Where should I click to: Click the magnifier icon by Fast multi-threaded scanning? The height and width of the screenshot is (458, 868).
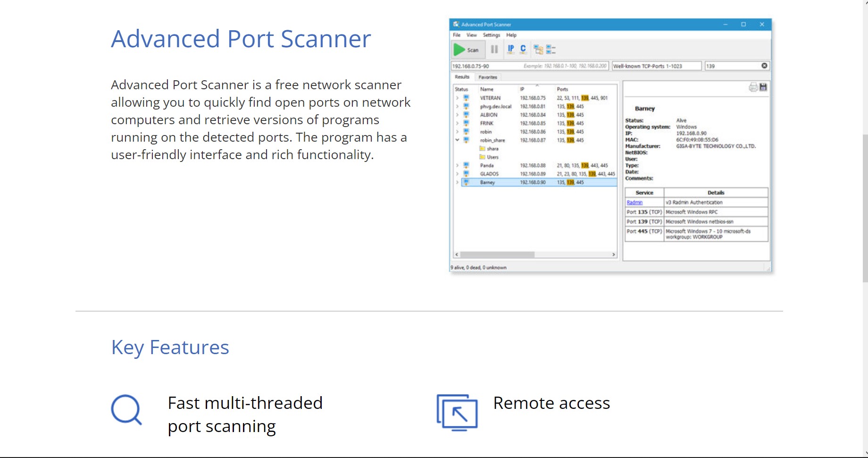click(126, 410)
